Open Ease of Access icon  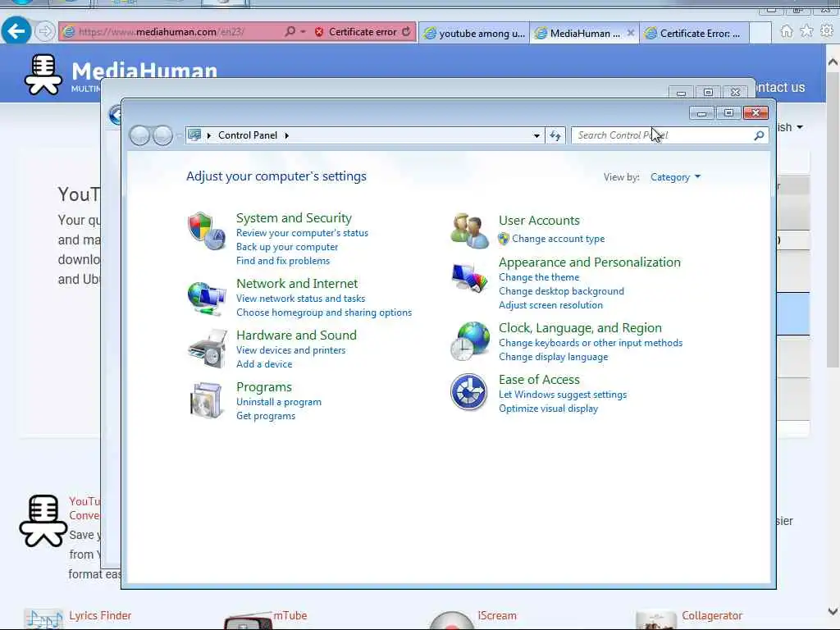click(x=468, y=392)
